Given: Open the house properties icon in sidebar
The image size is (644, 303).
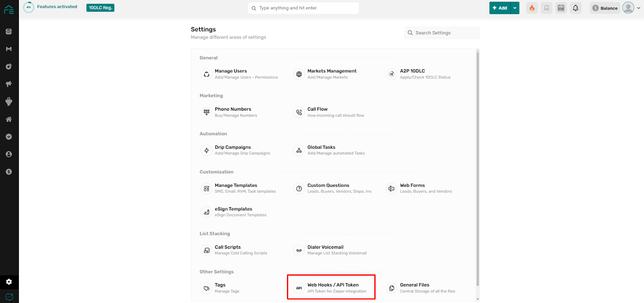Looking at the screenshot, I should 9,119.
